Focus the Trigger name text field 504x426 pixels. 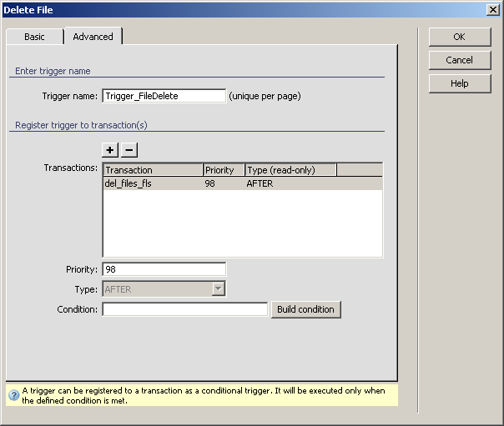coord(164,96)
